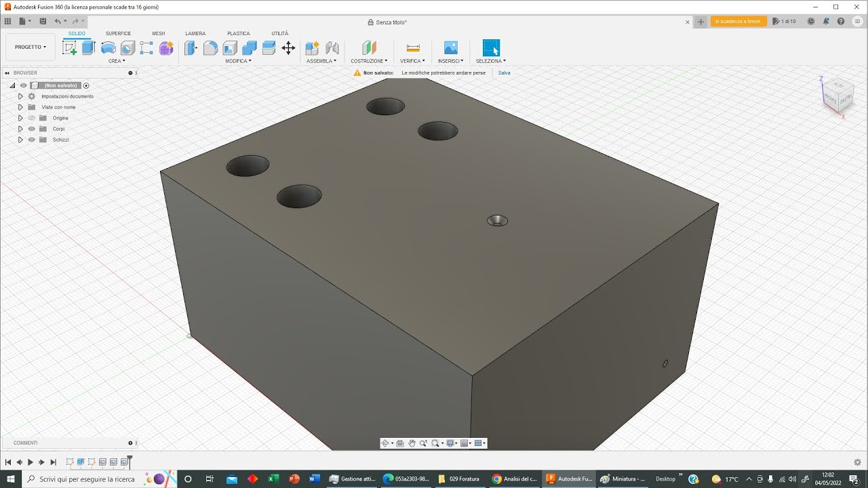The height and width of the screenshot is (488, 868).
Task: Open the Help question mark
Action: click(x=840, y=22)
